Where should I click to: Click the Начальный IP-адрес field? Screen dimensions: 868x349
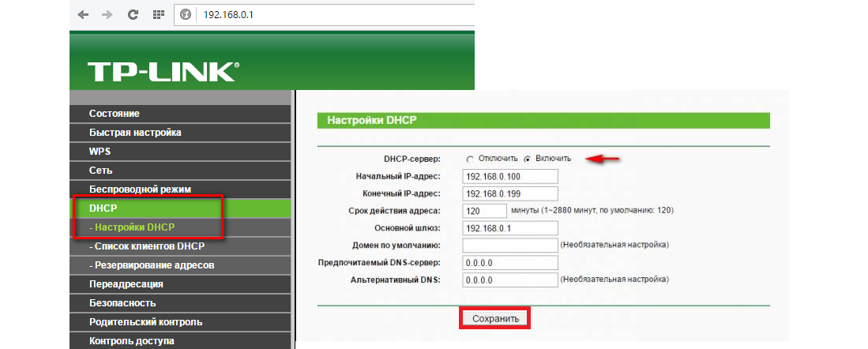510,176
